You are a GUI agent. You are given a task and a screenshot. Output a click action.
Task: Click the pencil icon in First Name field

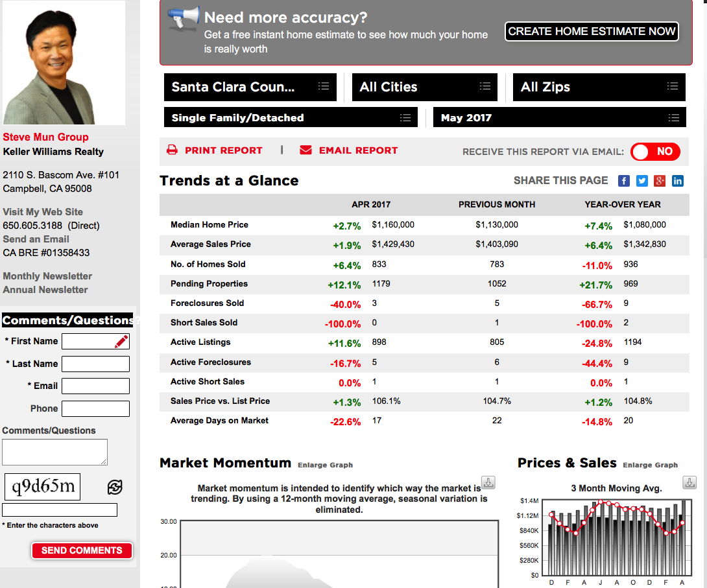coord(121,342)
